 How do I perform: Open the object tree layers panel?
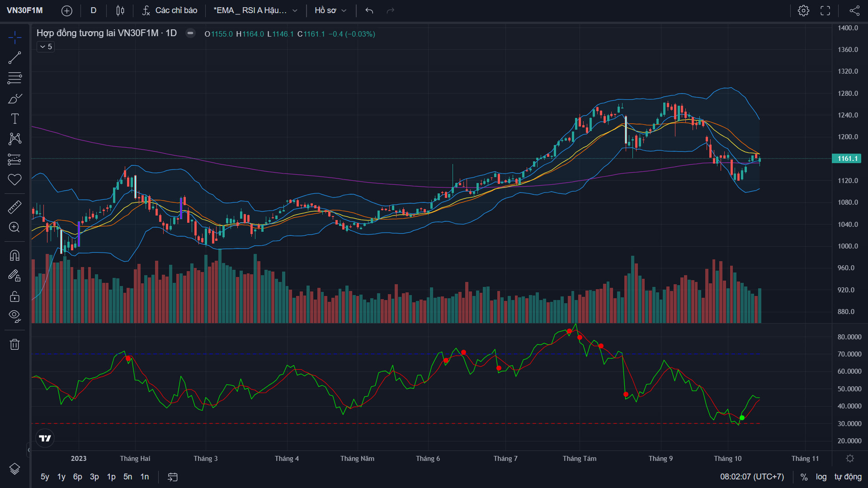point(14,469)
